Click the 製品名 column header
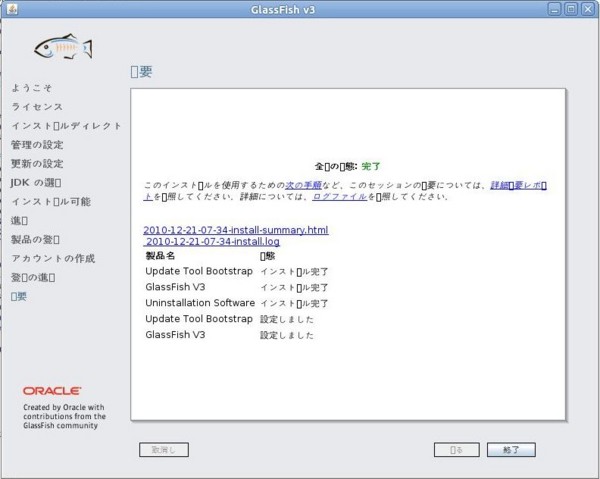Screen dimensions: 600x479 pos(160,256)
